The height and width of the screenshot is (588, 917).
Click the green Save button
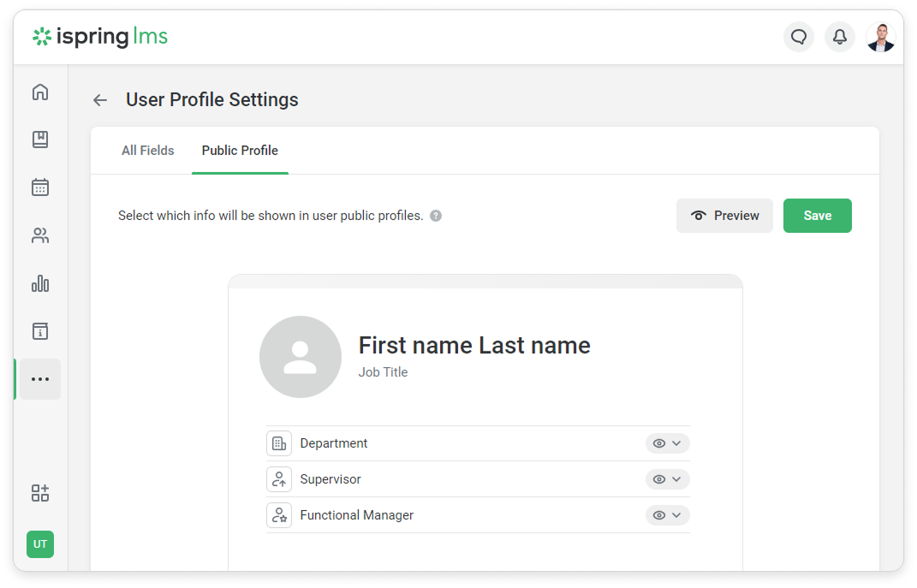817,216
